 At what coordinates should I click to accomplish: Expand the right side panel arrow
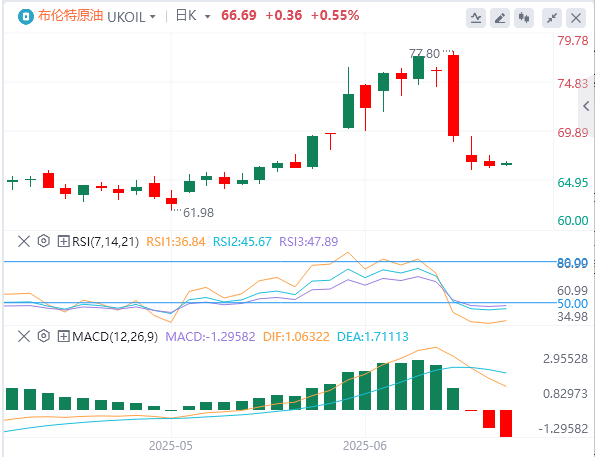pos(586,106)
